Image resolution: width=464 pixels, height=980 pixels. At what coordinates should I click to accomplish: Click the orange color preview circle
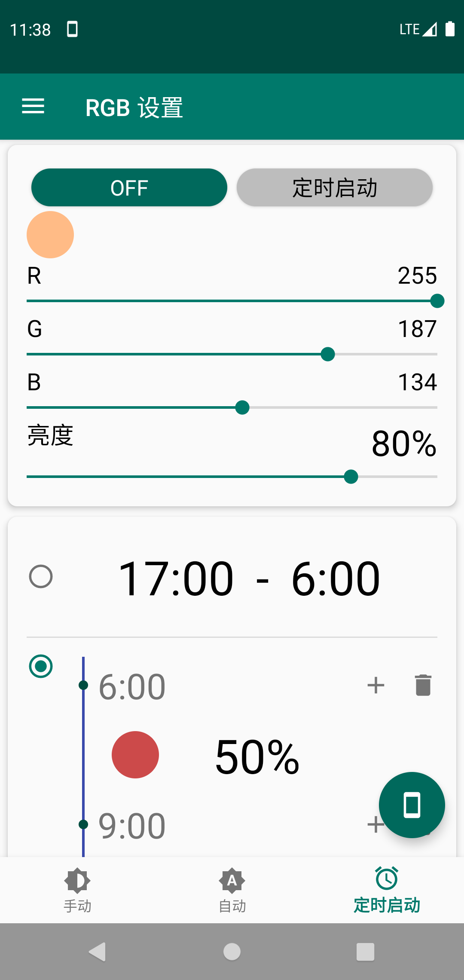pos(50,235)
